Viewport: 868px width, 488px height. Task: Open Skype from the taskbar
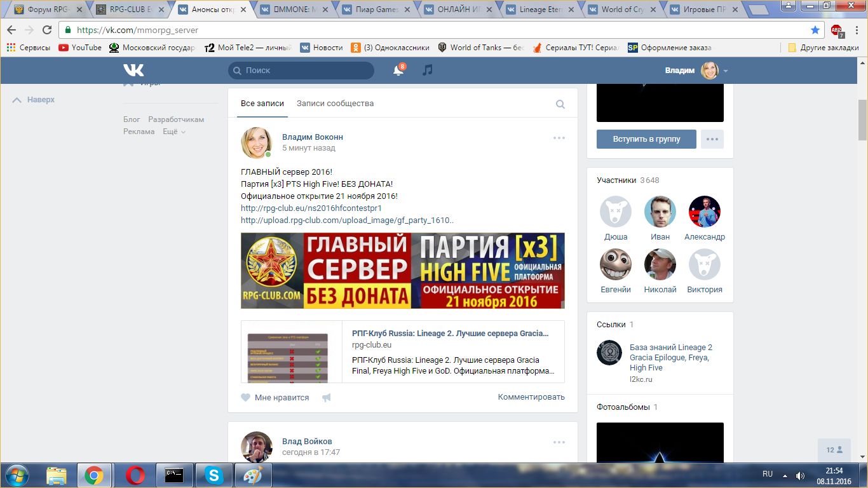[213, 475]
